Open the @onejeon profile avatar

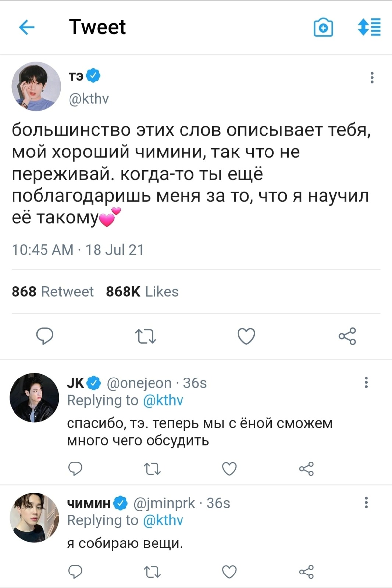click(x=34, y=397)
